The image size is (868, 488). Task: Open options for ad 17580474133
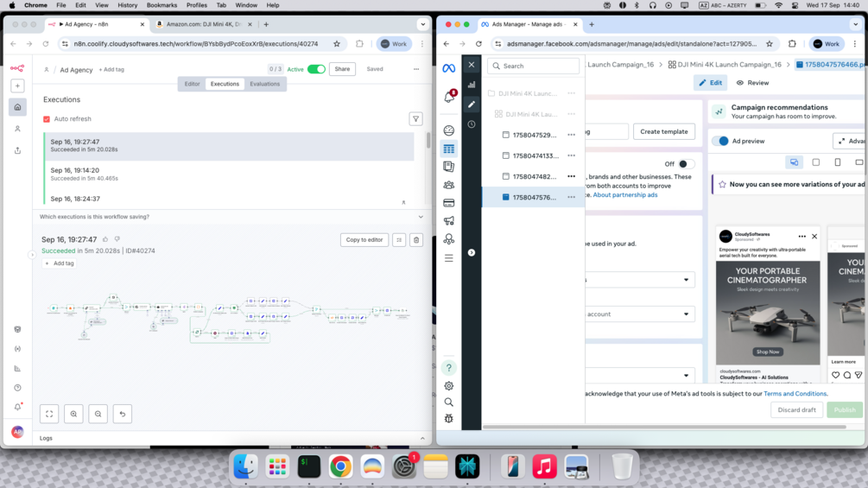(571, 155)
